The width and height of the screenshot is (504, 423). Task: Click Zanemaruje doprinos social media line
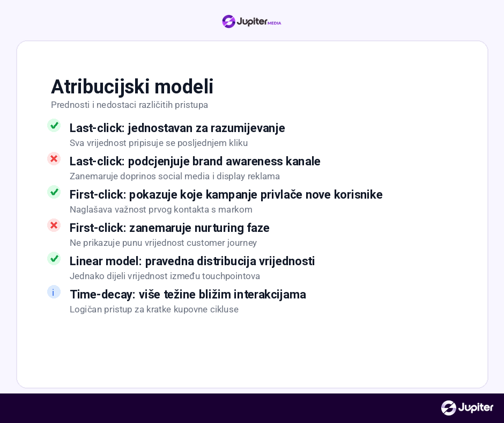coord(175,177)
